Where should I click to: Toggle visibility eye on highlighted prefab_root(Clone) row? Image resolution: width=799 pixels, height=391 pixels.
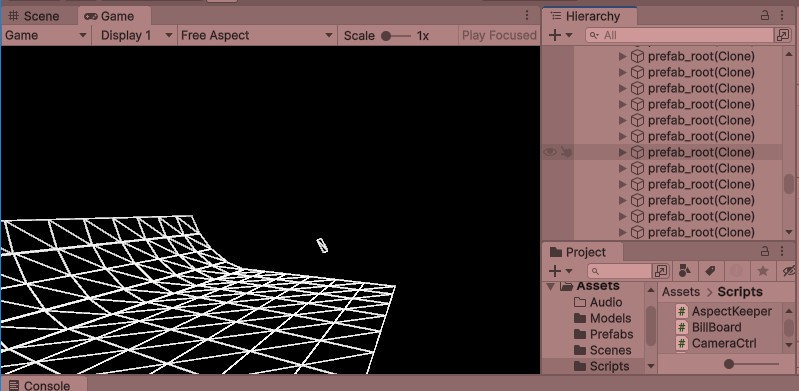pyautogui.click(x=550, y=152)
